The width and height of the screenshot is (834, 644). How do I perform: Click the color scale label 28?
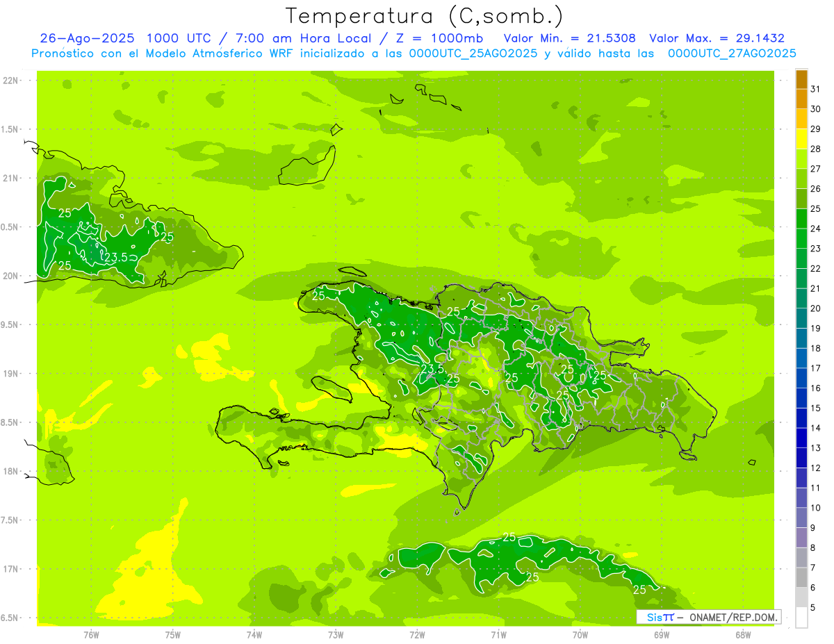(815, 149)
